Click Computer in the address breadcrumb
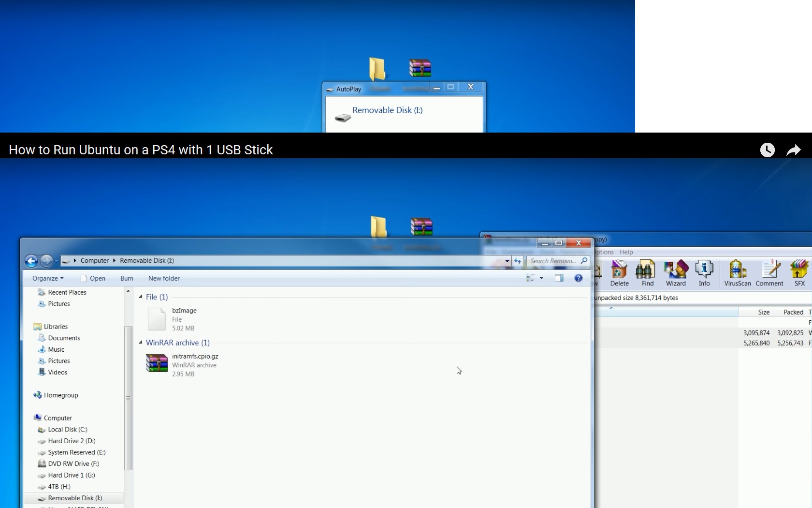This screenshot has width=812, height=508. pyautogui.click(x=95, y=261)
